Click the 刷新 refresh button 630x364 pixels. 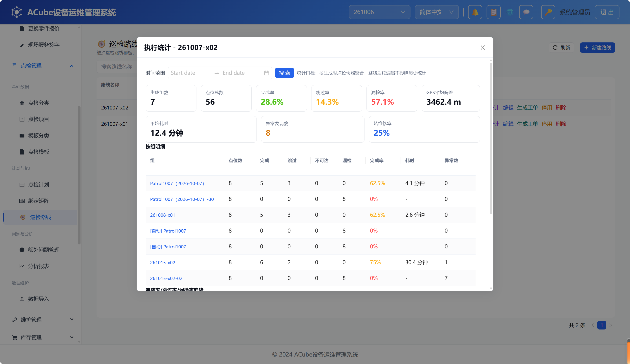(562, 47)
